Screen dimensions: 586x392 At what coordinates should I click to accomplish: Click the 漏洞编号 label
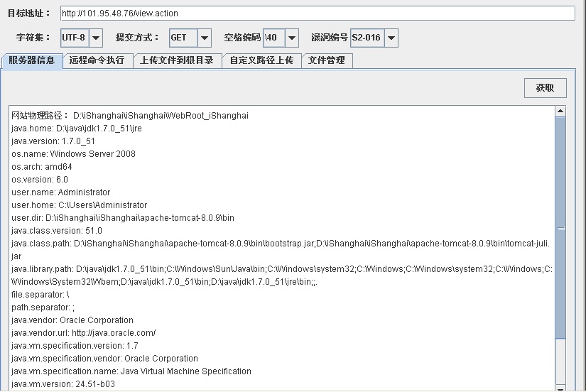330,38
